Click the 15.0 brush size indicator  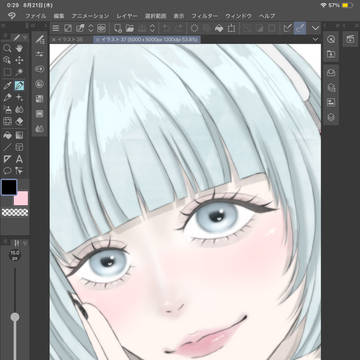pos(15,255)
